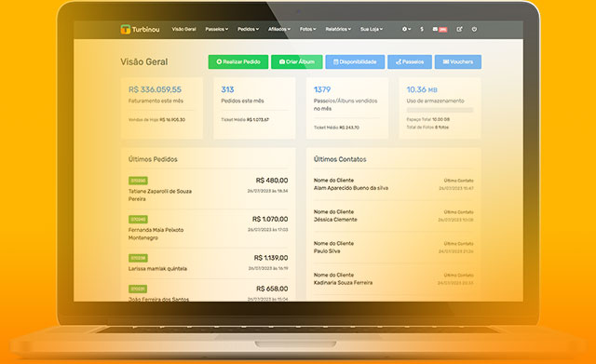Open the Disponibilidade button
The image size is (596, 364).
pyautogui.click(x=355, y=62)
